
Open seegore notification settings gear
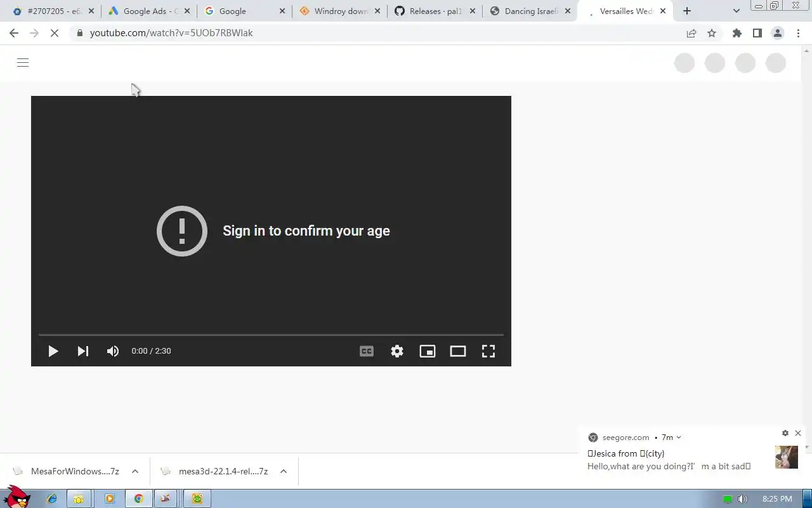point(785,433)
